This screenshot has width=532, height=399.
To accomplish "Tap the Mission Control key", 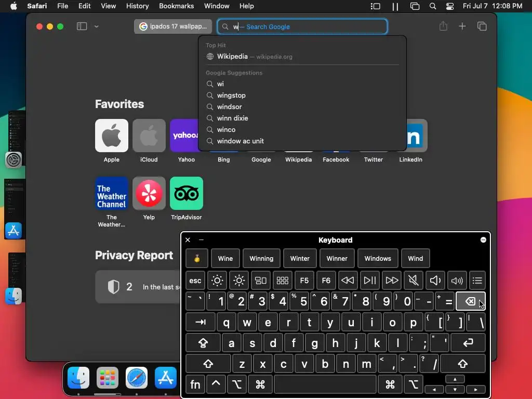I will click(x=261, y=281).
